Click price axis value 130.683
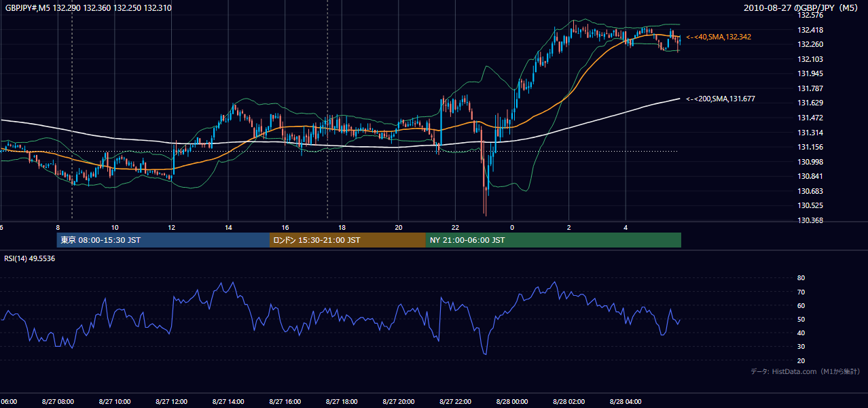868x408 pixels. click(x=810, y=191)
